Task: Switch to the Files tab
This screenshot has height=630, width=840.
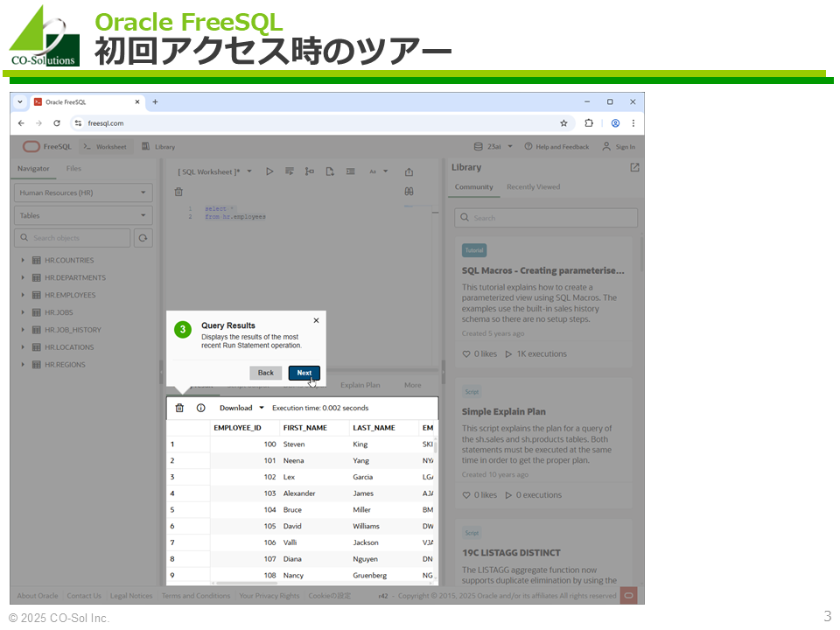Action: tap(73, 169)
